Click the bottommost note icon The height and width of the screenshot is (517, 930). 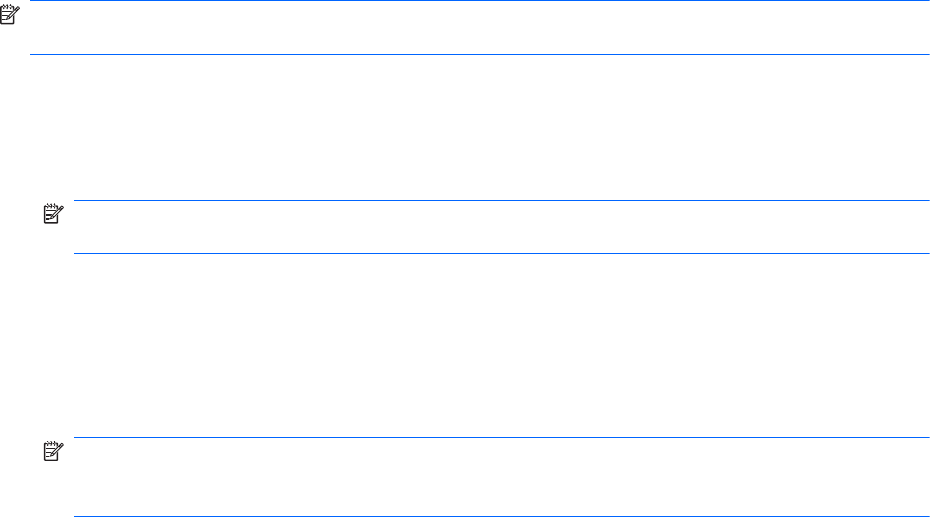(x=51, y=451)
